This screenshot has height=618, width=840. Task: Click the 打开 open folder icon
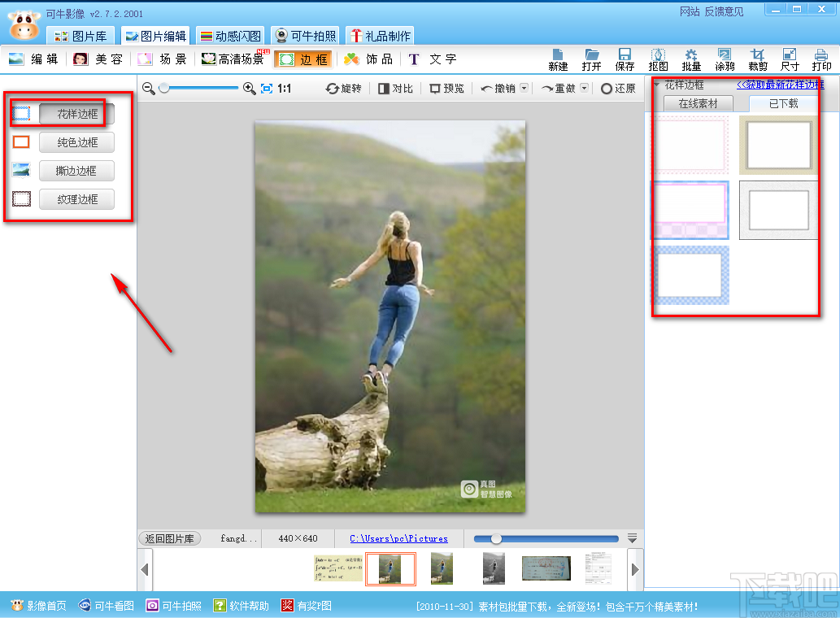(591, 60)
